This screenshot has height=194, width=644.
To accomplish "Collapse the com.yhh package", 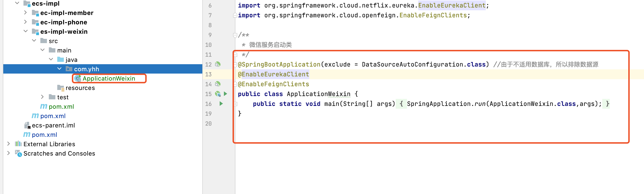I will click(x=60, y=69).
